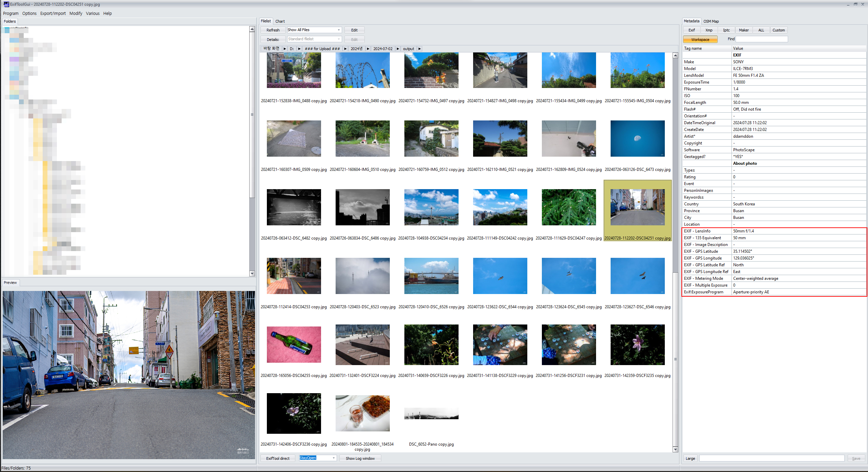Click the arrow after the D: breadcrumb

coord(299,49)
